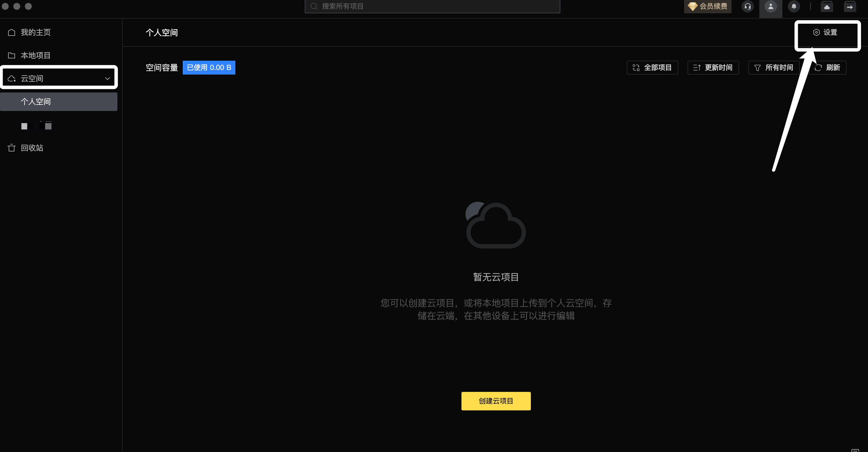Click the 已使用 0.00 B capacity badge

(208, 68)
